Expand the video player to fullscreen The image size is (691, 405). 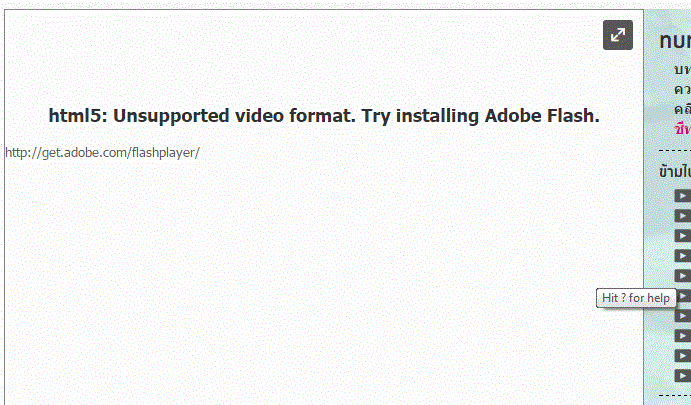618,35
